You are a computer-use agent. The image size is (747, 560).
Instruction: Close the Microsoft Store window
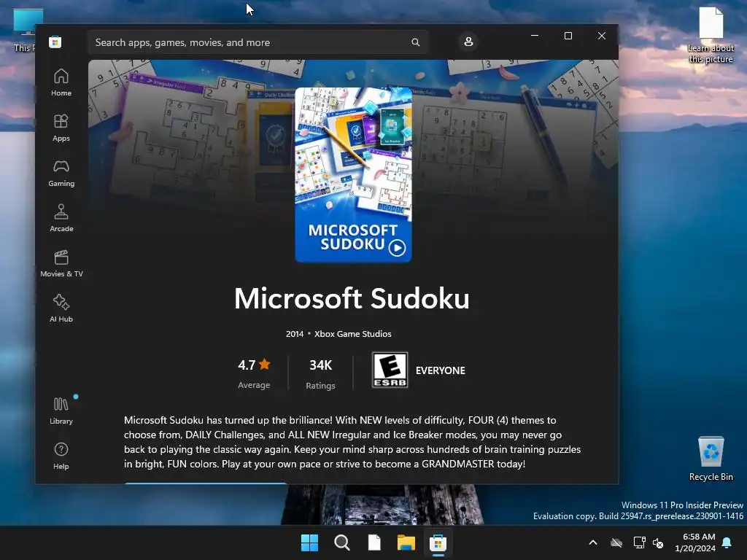pos(602,36)
